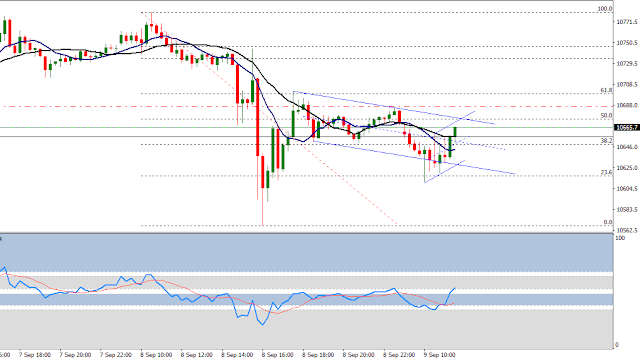Click the 8 Sep 10:00 time label
This screenshot has height=362, width=640.
(x=156, y=355)
